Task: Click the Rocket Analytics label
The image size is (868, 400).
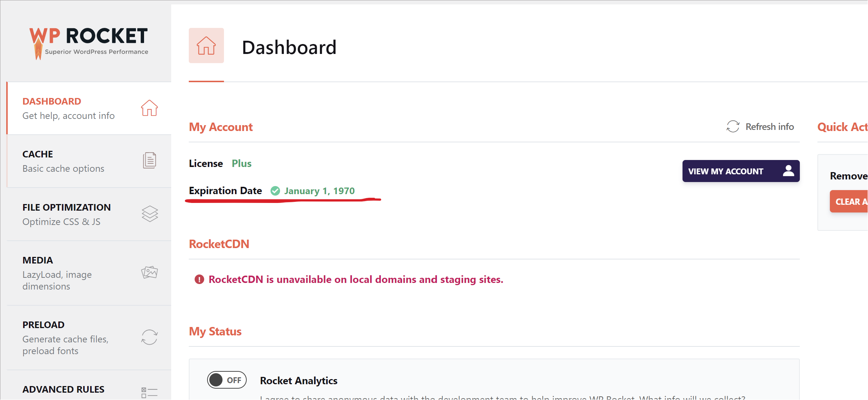Action: (299, 381)
